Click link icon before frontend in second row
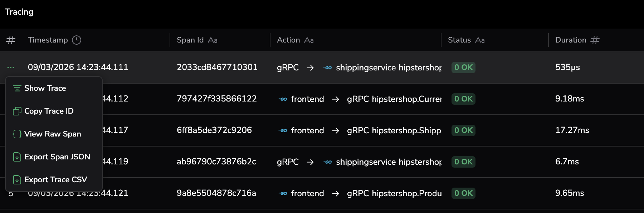The image size is (644, 213). pos(283,99)
